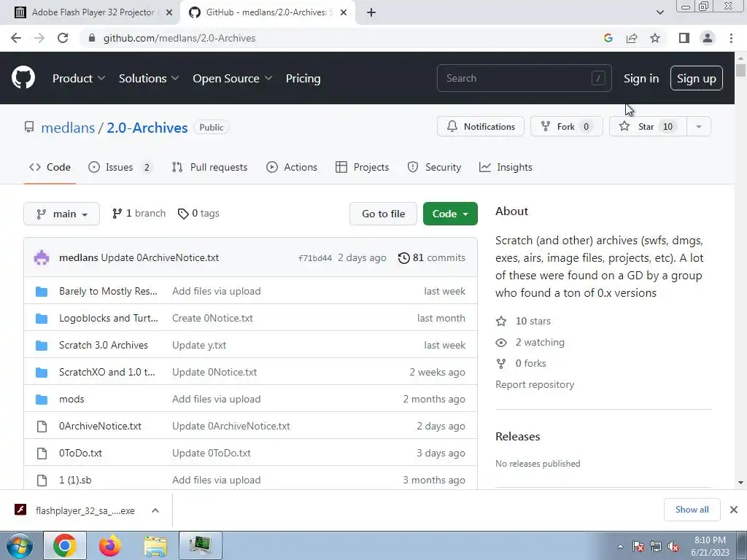Open the 0ToDo.txt file
The image size is (747, 560).
pos(80,453)
